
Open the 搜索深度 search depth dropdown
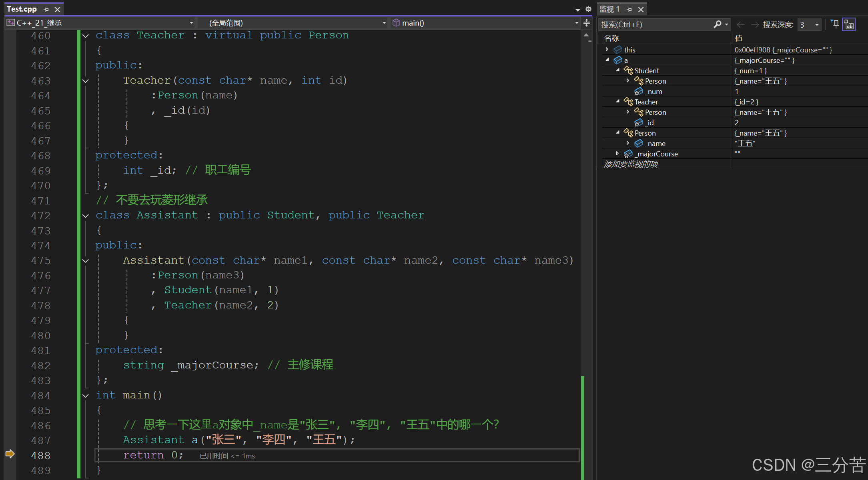pyautogui.click(x=817, y=25)
